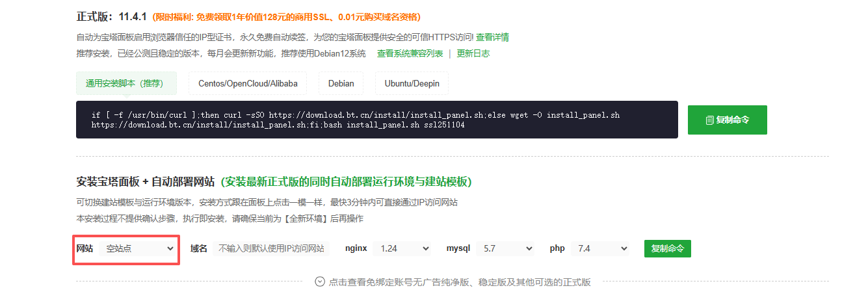Viewport: 868px width, 288px height.
Task: Click the clipboard icon in the green copy button
Action: pos(710,120)
